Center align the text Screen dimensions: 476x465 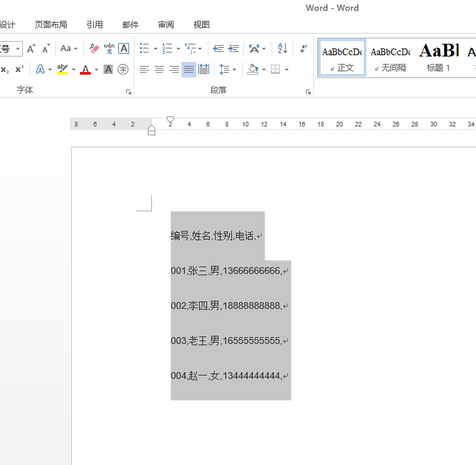pos(159,69)
